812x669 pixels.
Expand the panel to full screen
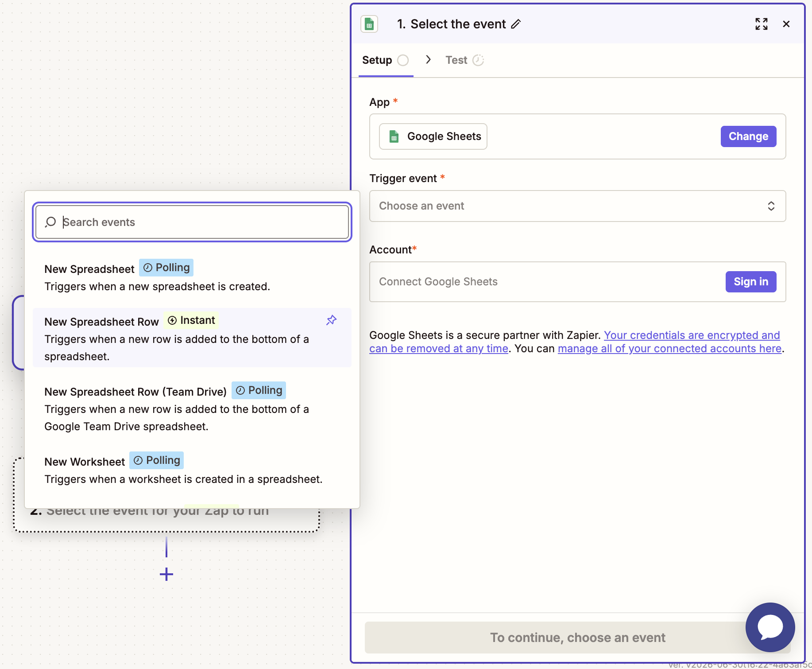coord(762,24)
